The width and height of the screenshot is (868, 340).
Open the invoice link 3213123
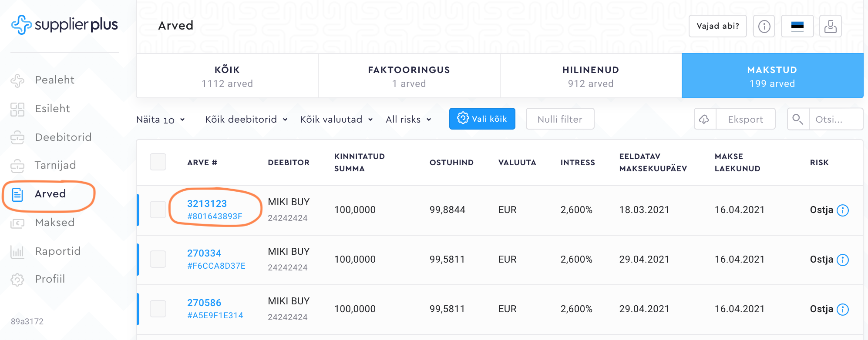(x=207, y=203)
